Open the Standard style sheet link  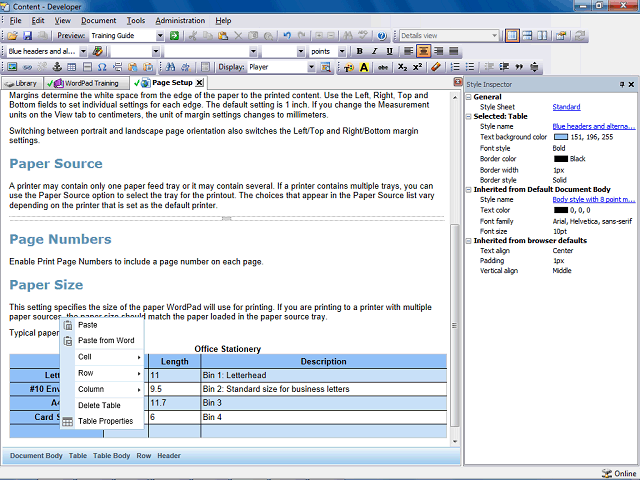(x=566, y=107)
